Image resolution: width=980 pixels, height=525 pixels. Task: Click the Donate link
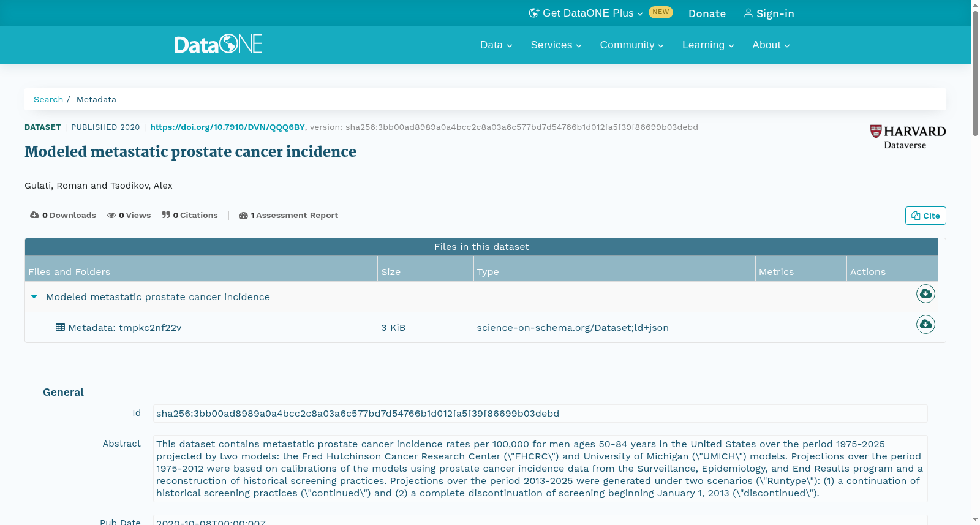click(x=707, y=13)
